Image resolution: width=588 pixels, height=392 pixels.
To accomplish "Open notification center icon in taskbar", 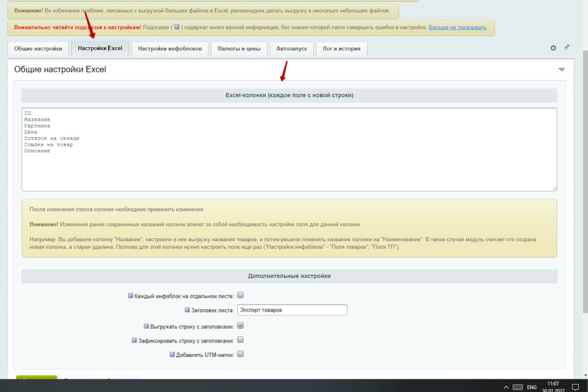I will 575,387.
